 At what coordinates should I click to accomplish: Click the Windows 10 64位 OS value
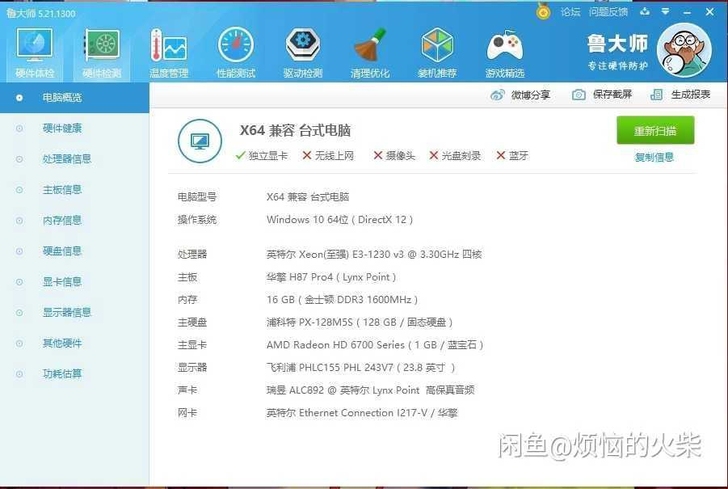(339, 220)
